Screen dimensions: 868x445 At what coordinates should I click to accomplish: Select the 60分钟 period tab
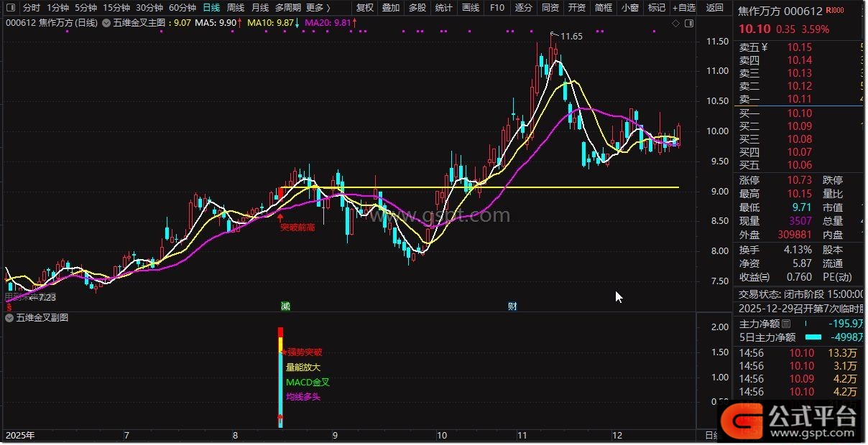(x=182, y=8)
